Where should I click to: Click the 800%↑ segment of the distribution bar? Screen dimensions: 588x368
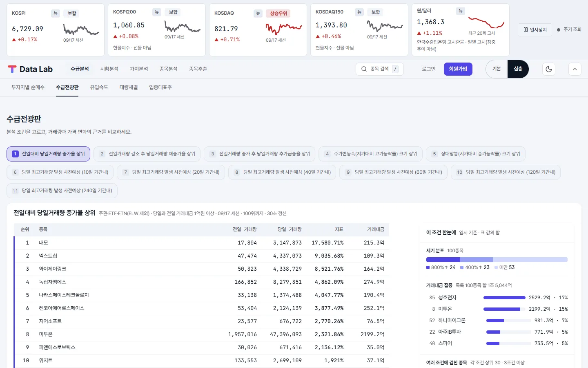pos(443,260)
